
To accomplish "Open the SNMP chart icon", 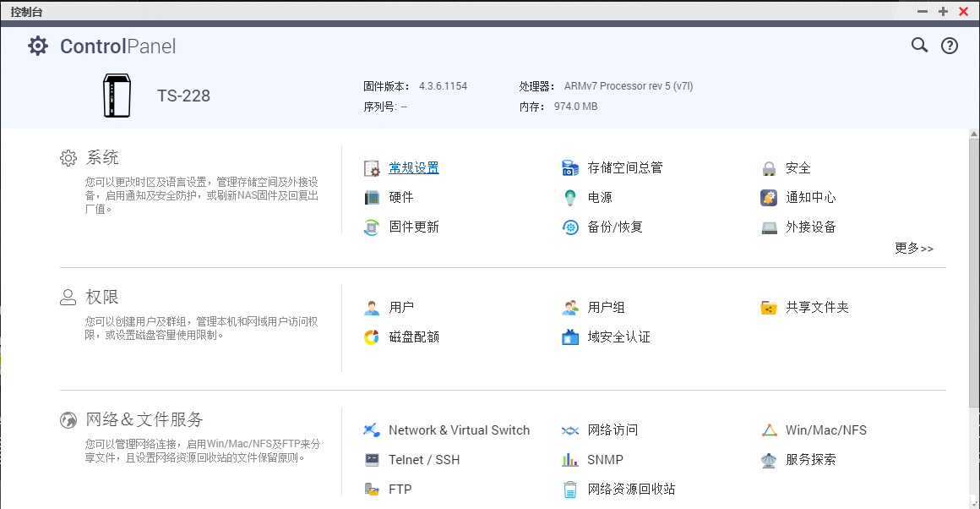I will point(570,460).
